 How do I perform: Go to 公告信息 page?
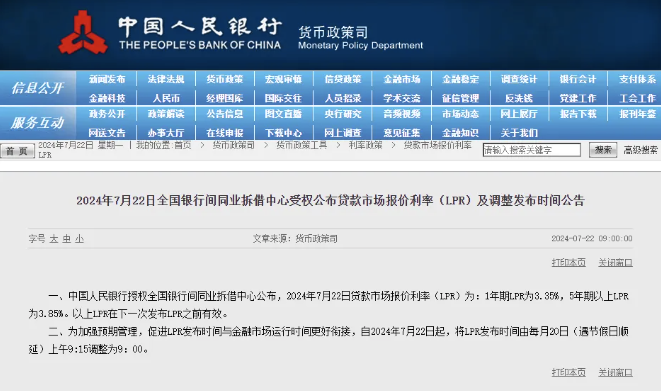point(225,114)
